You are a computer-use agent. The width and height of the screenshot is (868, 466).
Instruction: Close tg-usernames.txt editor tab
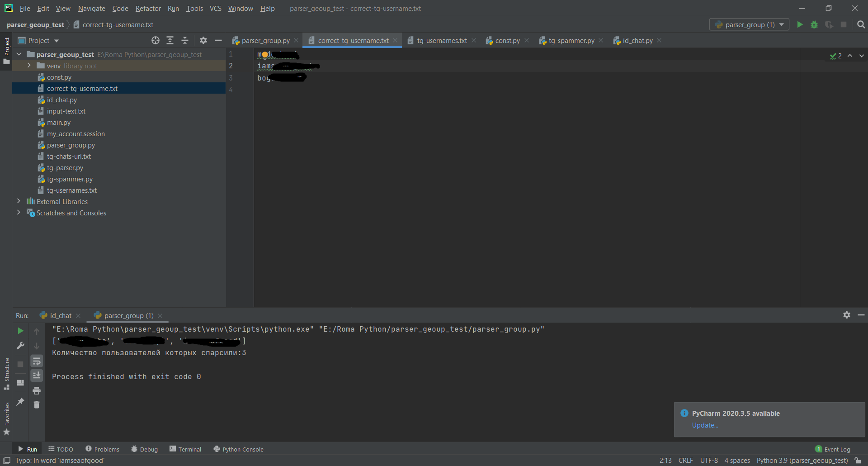pyautogui.click(x=474, y=40)
